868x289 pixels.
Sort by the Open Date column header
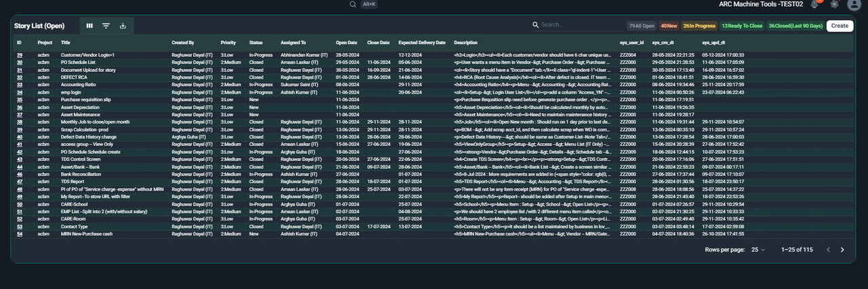point(347,43)
